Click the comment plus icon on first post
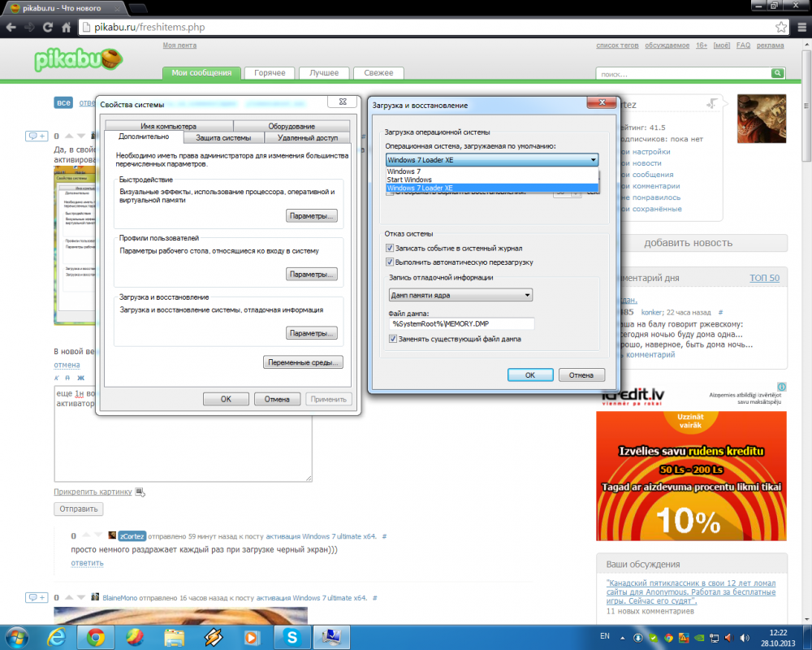The width and height of the screenshot is (812, 650). point(37,136)
